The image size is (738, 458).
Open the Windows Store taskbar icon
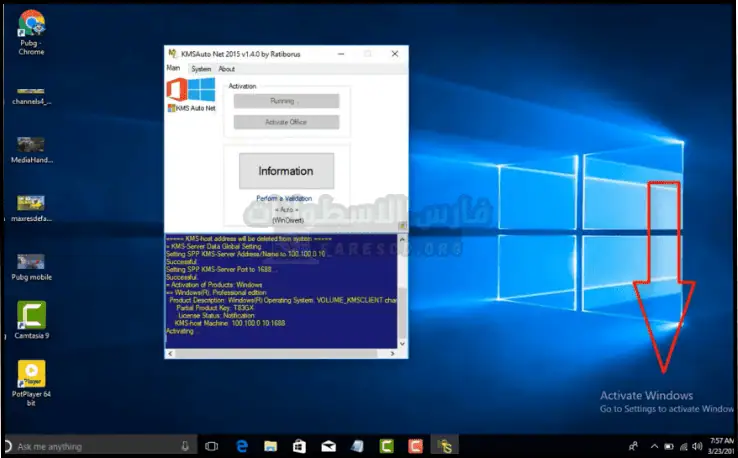point(299,446)
